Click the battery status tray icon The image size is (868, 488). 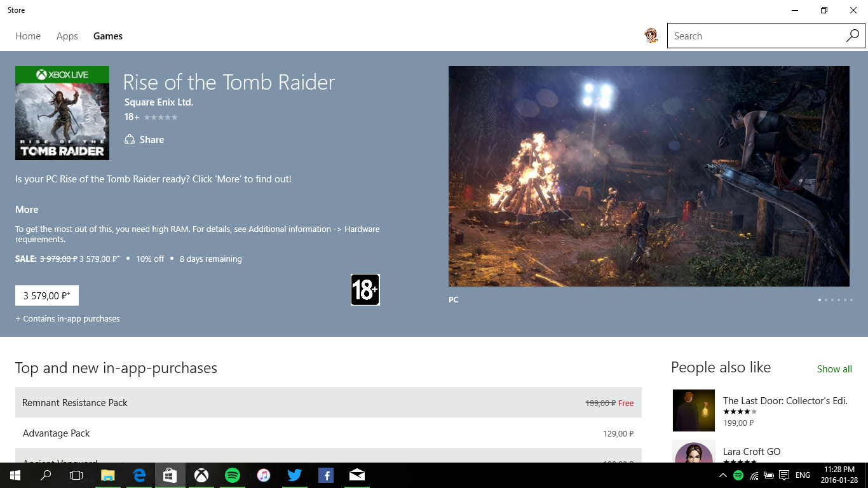[x=769, y=475]
